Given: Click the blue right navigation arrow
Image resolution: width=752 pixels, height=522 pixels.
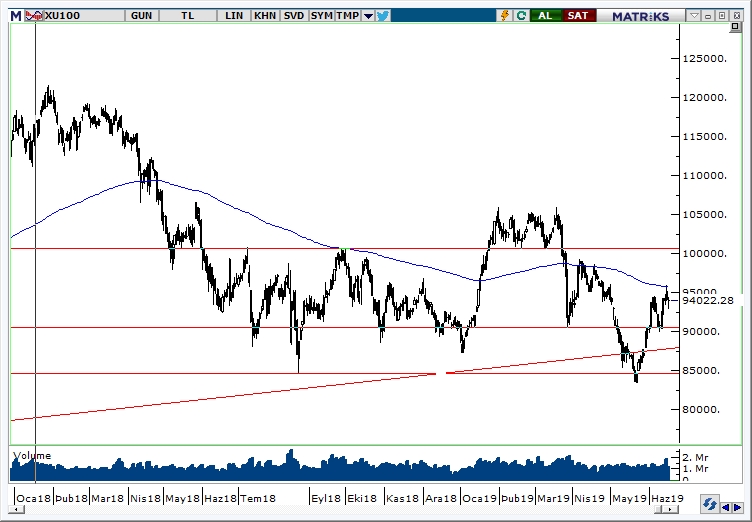Looking at the screenshot, I should [738, 507].
